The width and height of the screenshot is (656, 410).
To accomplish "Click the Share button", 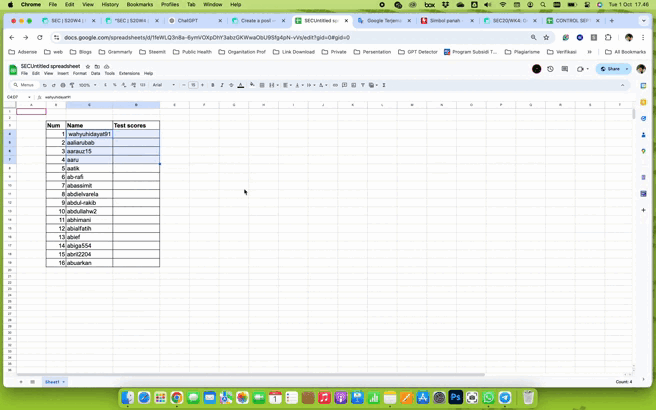I will click(x=610, y=69).
